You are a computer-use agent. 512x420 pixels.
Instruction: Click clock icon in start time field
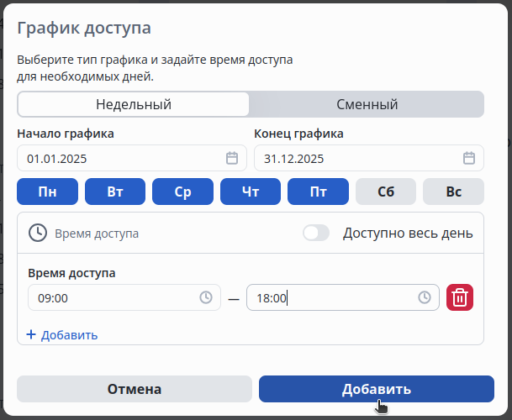point(206,297)
